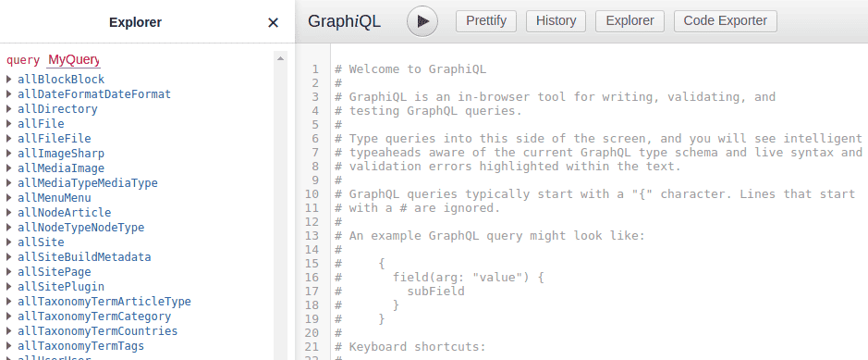The image size is (868, 360).
Task: Toggle the Explorer button in toolbar
Action: 630,21
